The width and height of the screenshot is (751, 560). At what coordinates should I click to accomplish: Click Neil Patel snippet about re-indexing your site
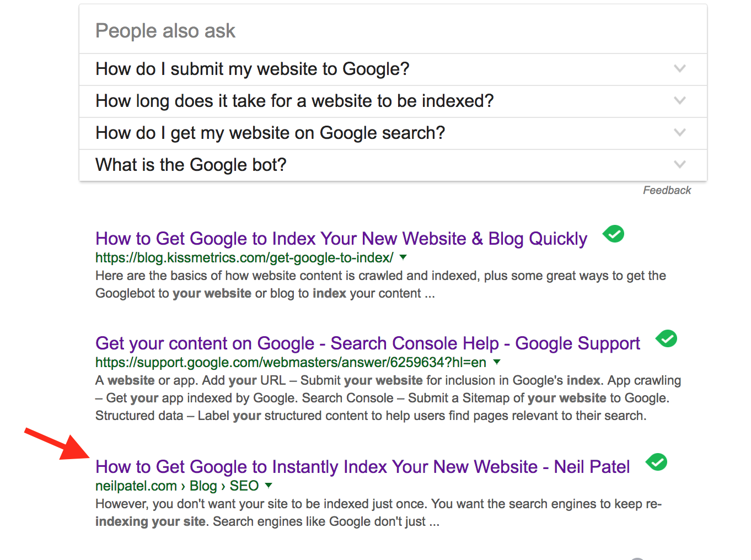(x=379, y=513)
